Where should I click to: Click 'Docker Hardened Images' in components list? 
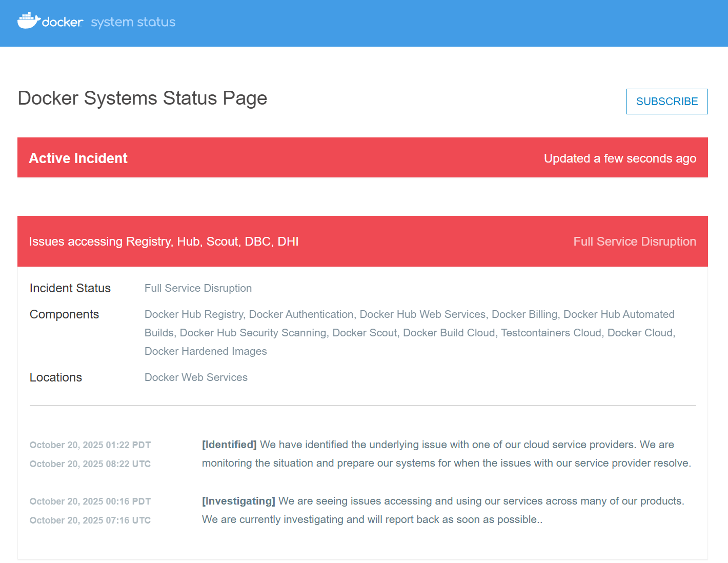[206, 351]
